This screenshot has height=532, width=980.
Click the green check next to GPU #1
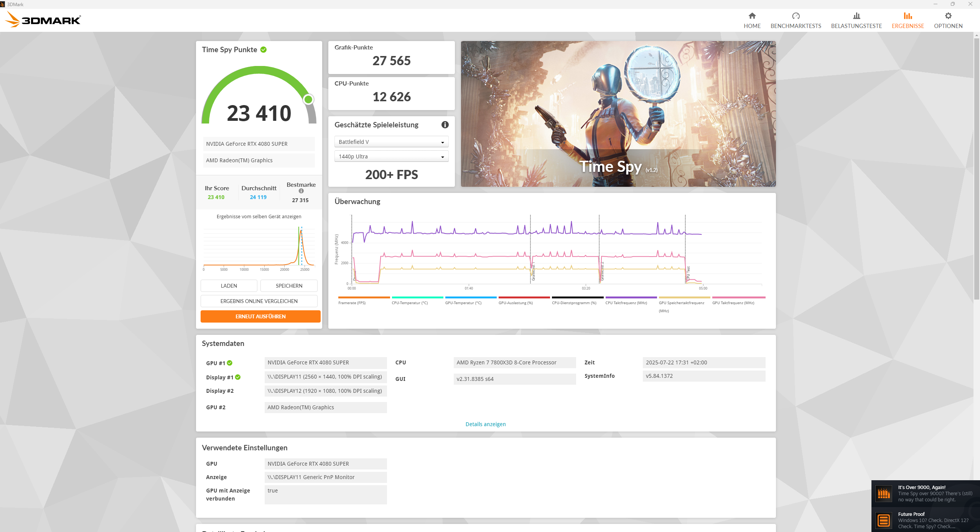230,363
